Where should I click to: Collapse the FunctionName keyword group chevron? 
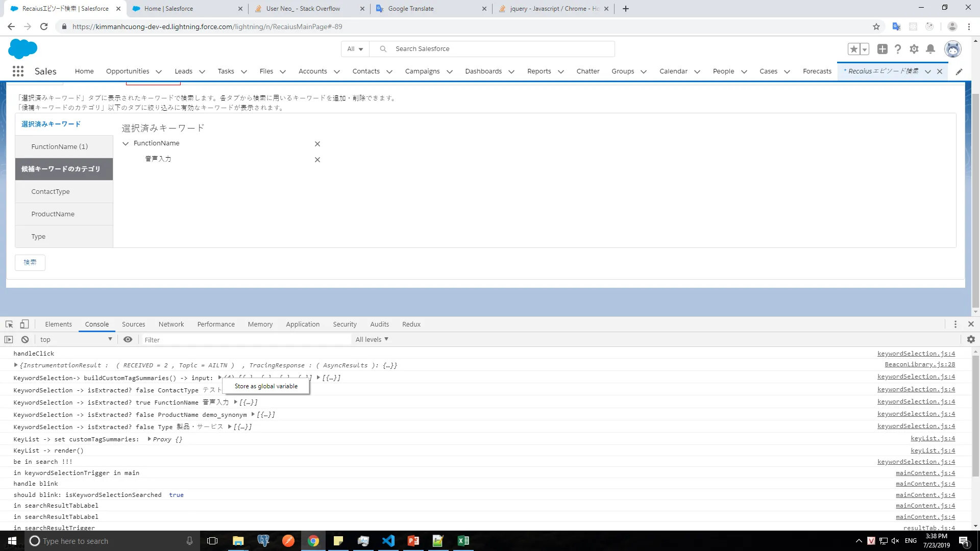click(x=126, y=143)
